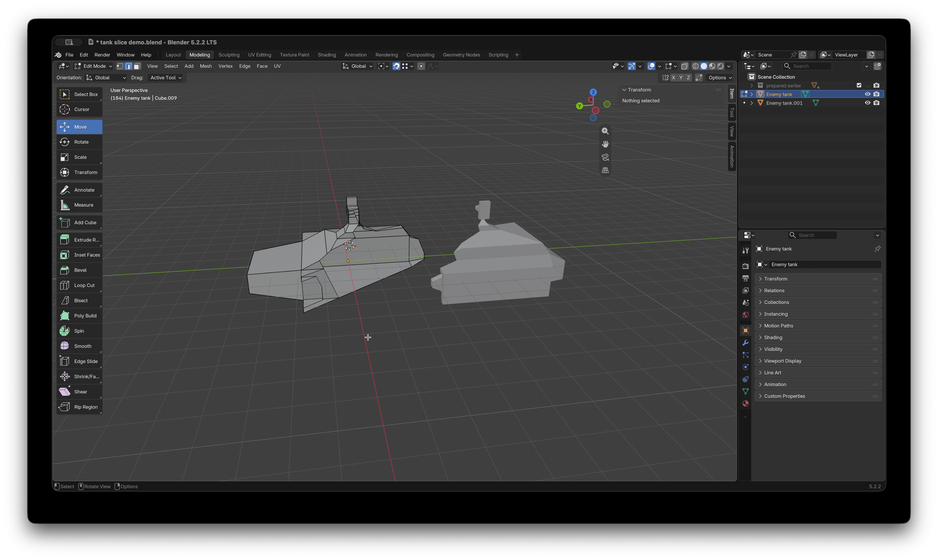The width and height of the screenshot is (938, 560).
Task: Activate the Rip Region tool
Action: click(x=79, y=407)
